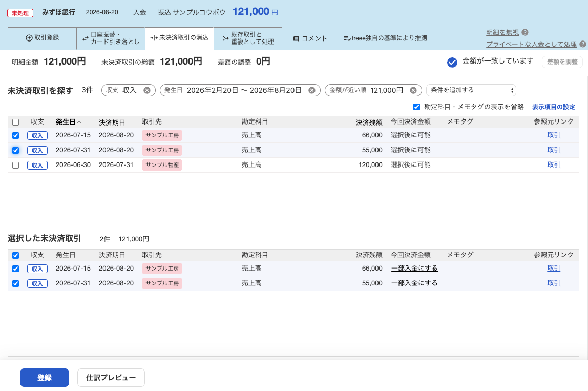The height and width of the screenshot is (391, 588).
Task: Click the 差額を調整 button
Action: pos(562,62)
